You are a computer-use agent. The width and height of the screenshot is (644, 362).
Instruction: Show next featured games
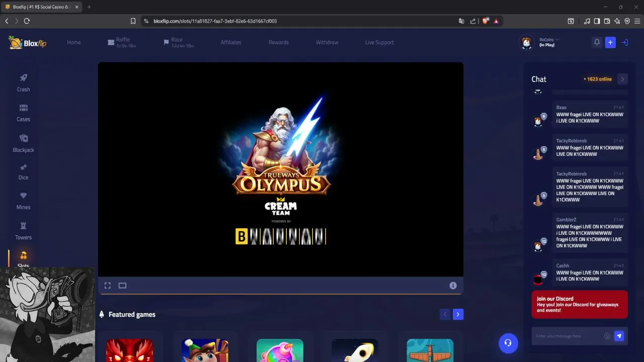point(458,314)
